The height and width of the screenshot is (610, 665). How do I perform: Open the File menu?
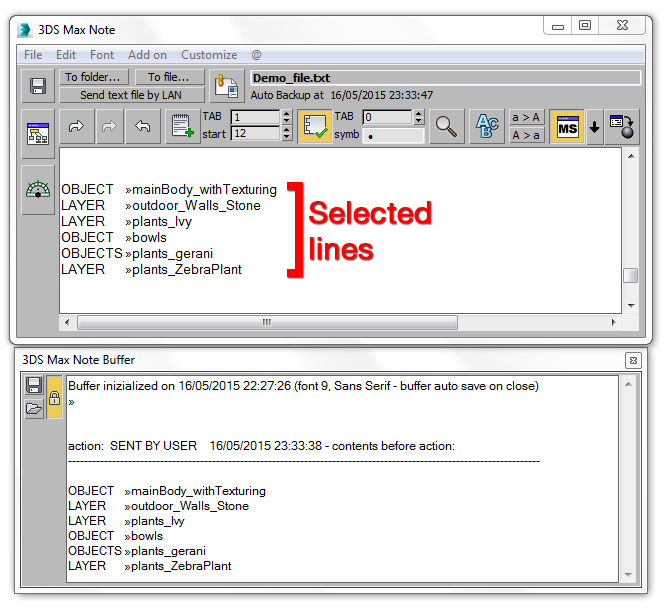pos(33,55)
